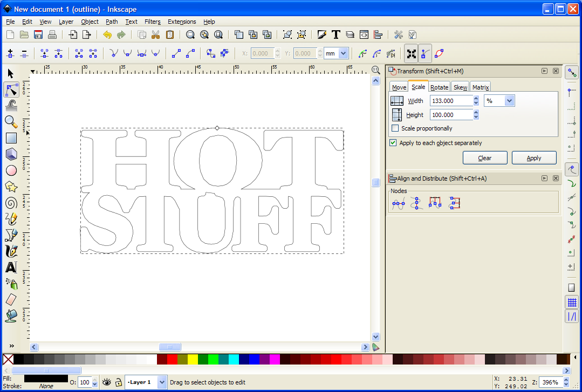Click the Clear button
This screenshot has width=582, height=392.
(485, 158)
